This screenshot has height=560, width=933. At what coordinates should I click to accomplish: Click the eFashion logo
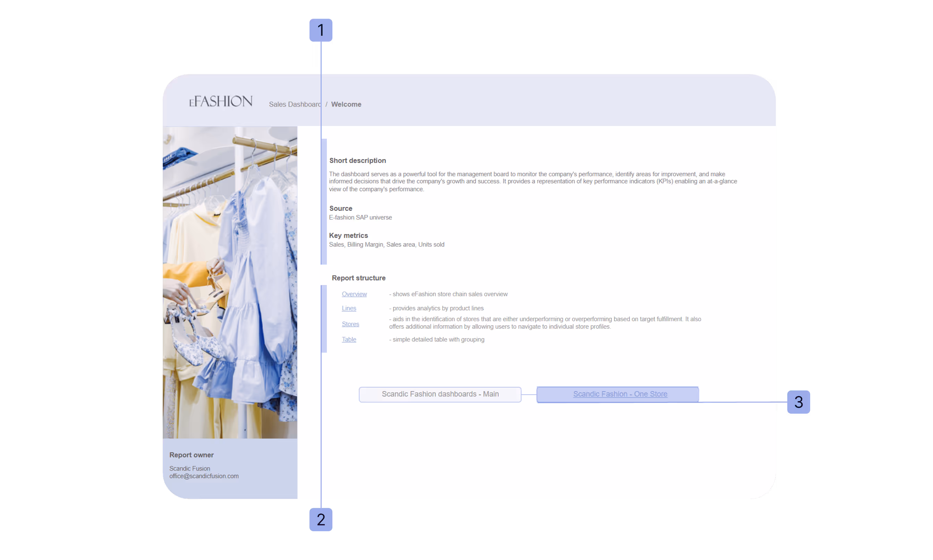click(x=221, y=101)
